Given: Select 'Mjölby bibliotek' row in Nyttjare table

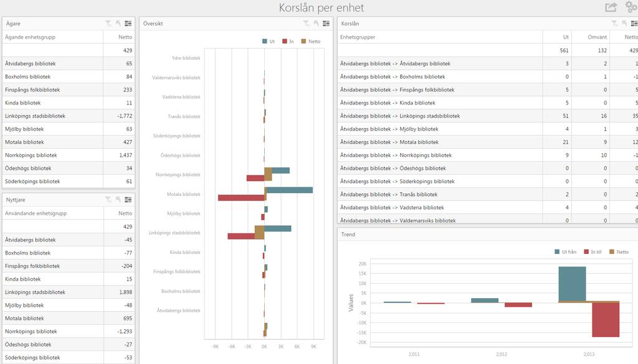Looking at the screenshot, I should coord(69,305).
